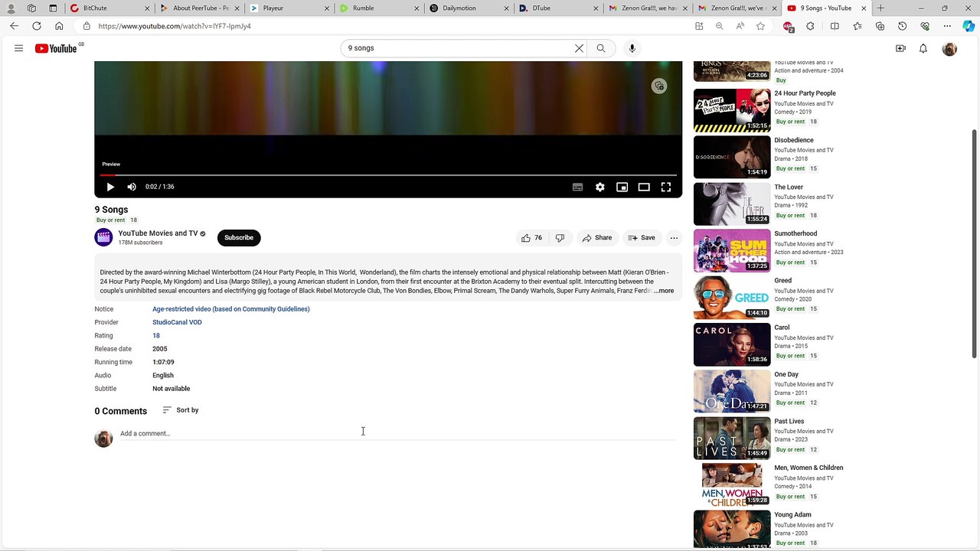The height and width of the screenshot is (551, 980).
Task: Expand the description with '...more'
Action: (x=664, y=291)
